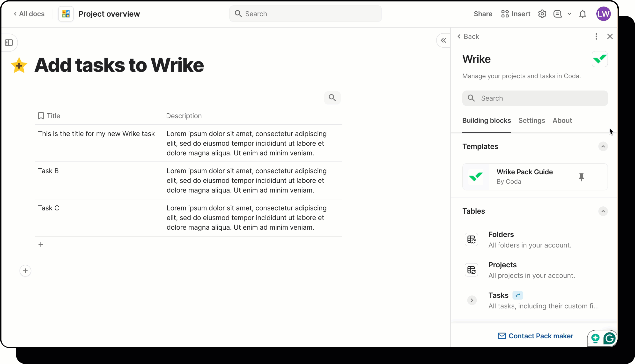Open the About tab
The image size is (635, 364).
coord(562,121)
